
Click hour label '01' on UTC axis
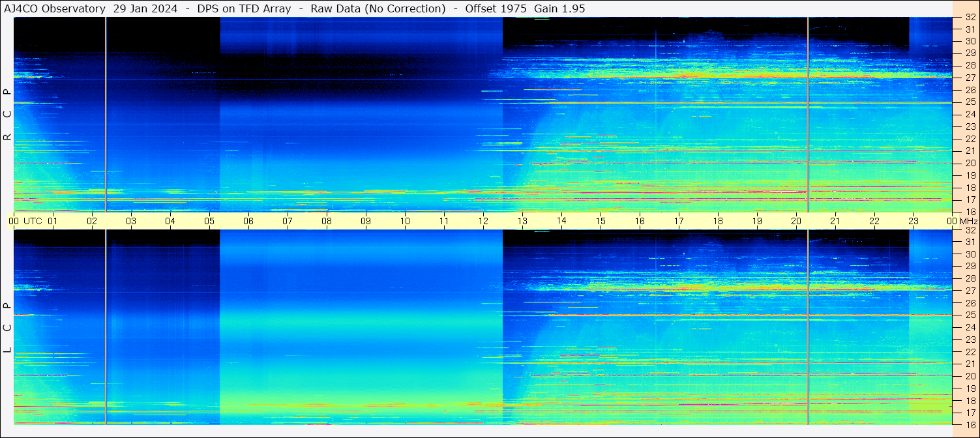pos(53,221)
